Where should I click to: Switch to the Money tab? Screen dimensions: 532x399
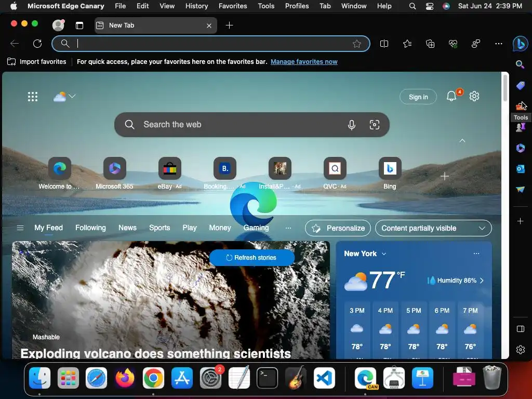click(220, 228)
